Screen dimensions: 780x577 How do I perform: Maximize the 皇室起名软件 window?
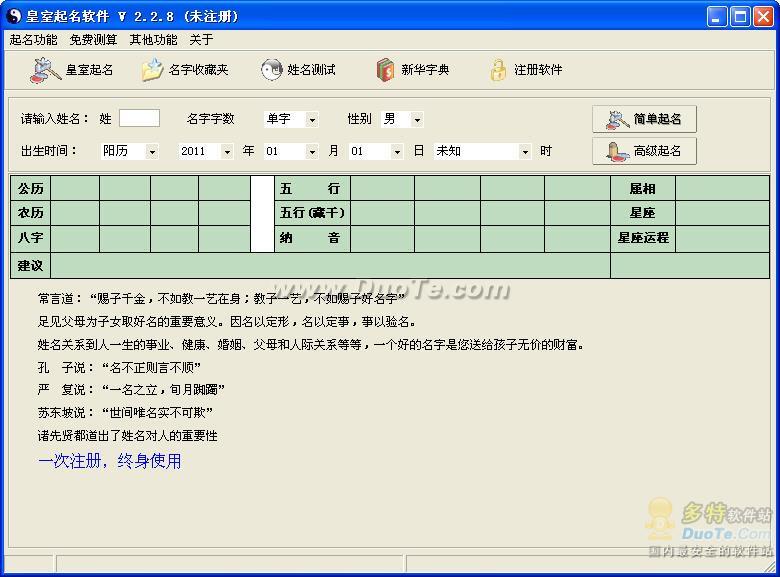point(740,16)
